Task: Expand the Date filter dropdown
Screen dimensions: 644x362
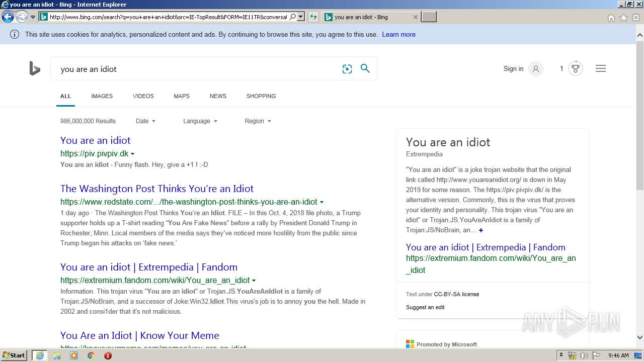Action: tap(146, 121)
